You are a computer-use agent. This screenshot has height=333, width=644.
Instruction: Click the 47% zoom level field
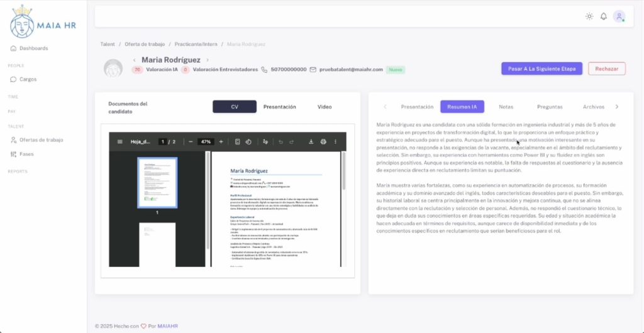tap(206, 141)
